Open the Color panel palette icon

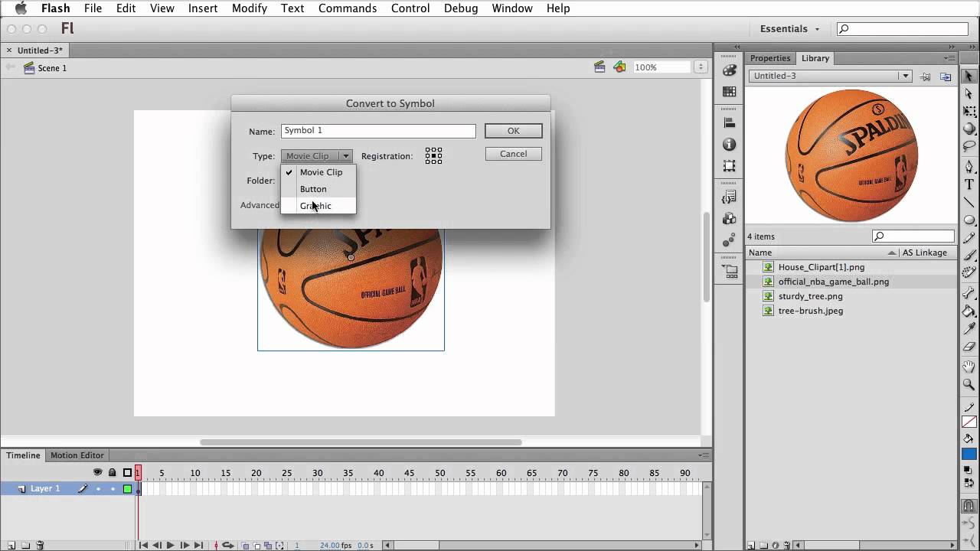[729, 70]
